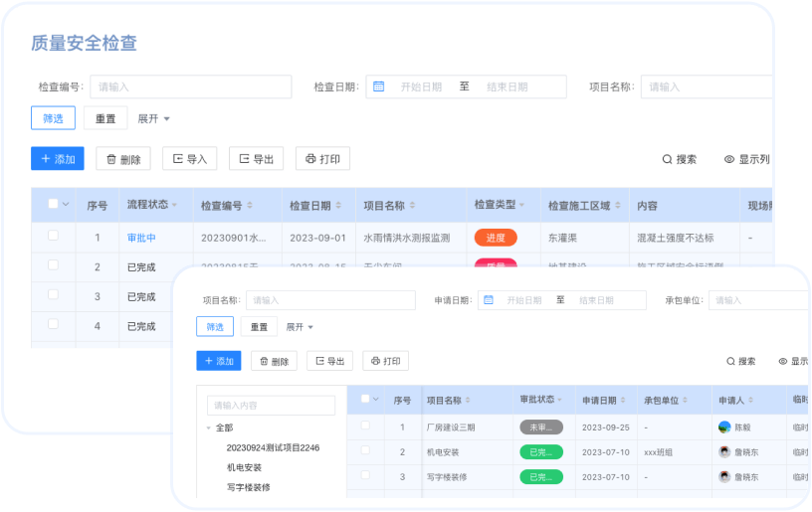Click the 筛选 button under 检查编号
This screenshot has height=512, width=812.
coord(53,118)
